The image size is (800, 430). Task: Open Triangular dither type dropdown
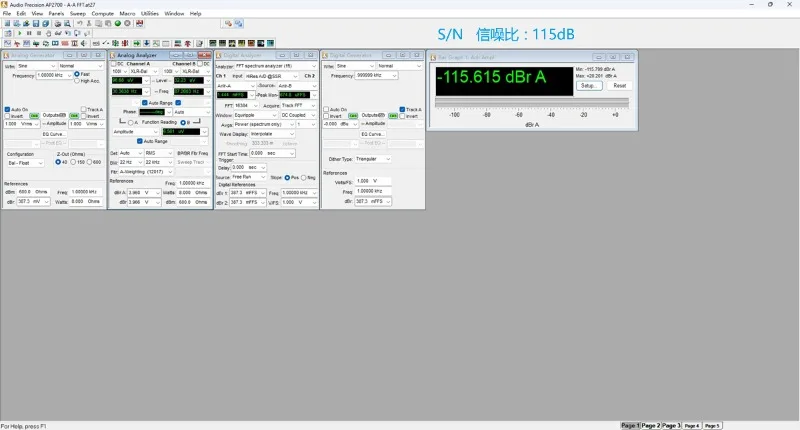373,159
